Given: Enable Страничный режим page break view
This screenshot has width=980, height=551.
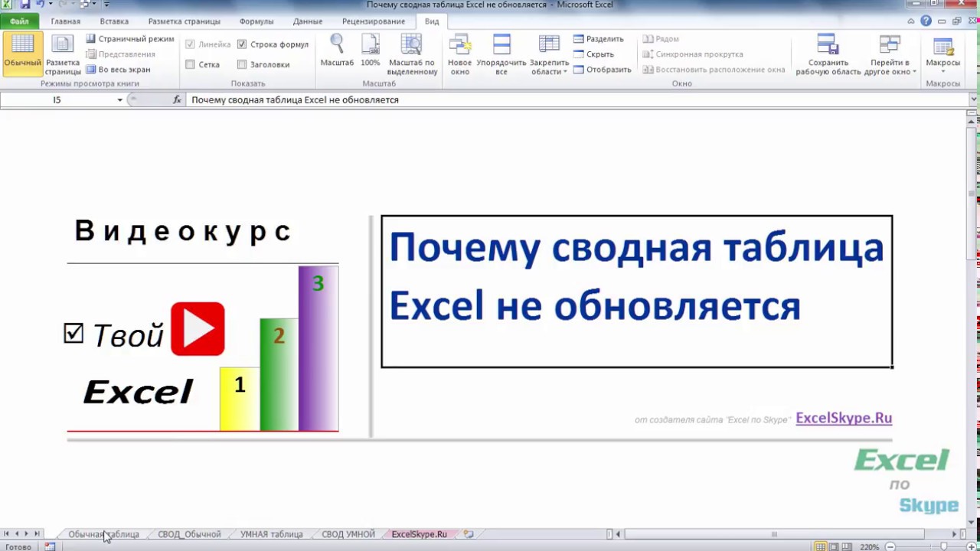Looking at the screenshot, I should (130, 39).
